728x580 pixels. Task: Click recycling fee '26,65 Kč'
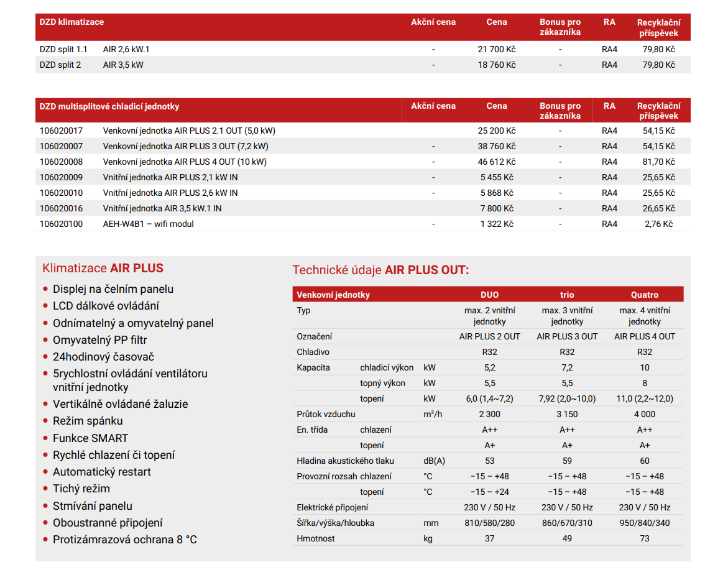click(658, 208)
